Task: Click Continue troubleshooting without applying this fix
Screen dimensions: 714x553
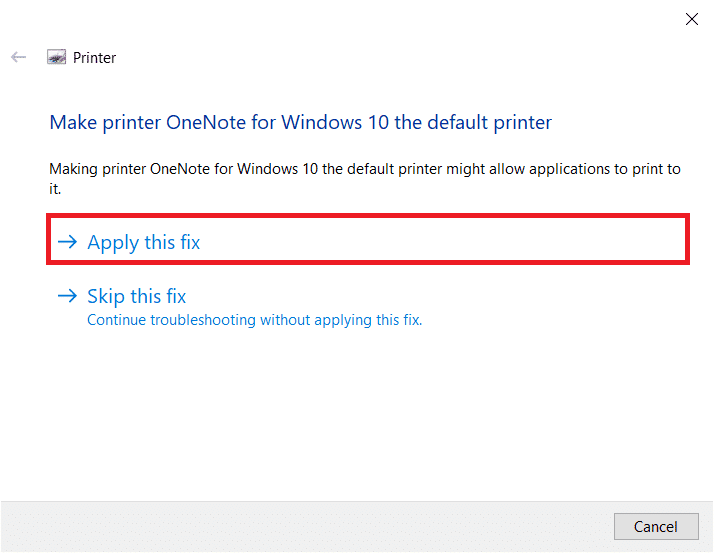Action: (254, 321)
